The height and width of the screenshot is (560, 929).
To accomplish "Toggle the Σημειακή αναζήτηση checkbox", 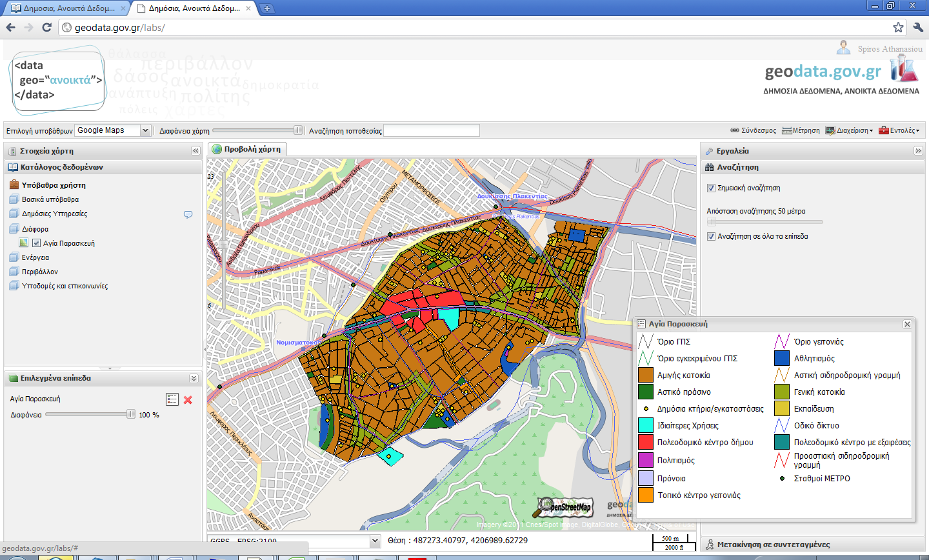I will (711, 188).
